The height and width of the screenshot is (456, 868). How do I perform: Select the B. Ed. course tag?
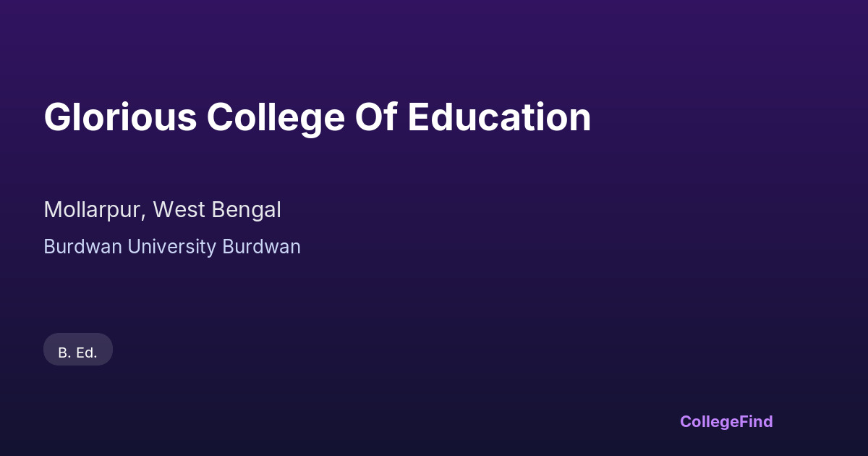(x=77, y=352)
